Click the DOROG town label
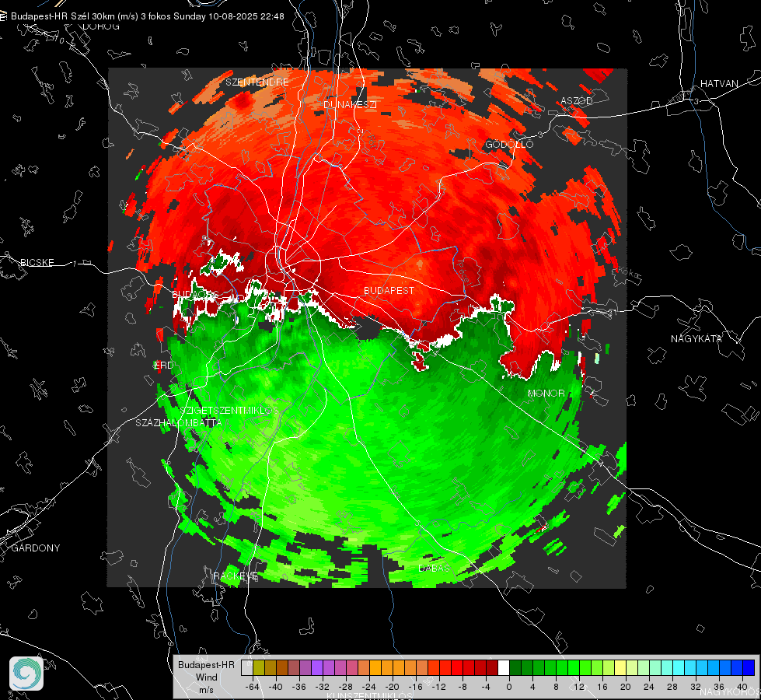The width and height of the screenshot is (761, 700). point(101,26)
